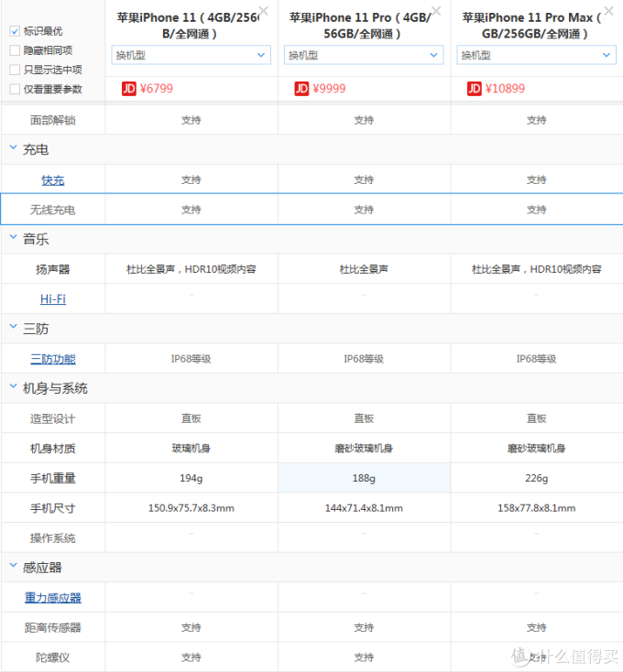
Task: Enable the 仅看重要参数 checkbox
Action: [x=15, y=89]
